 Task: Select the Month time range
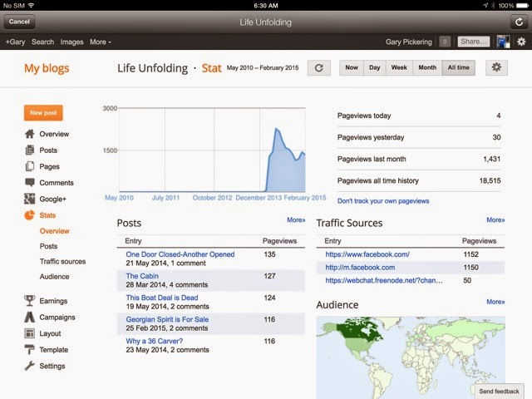[427, 68]
